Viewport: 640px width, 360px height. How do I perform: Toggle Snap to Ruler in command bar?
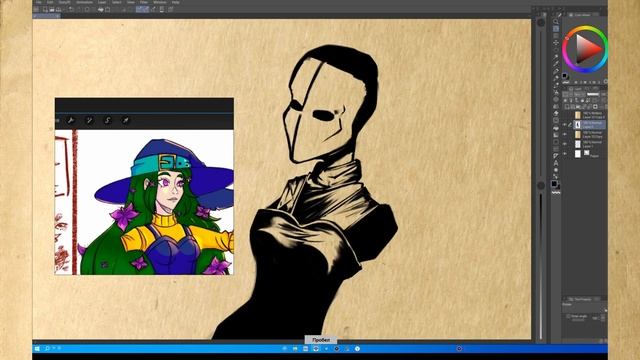pyautogui.click(x=139, y=9)
